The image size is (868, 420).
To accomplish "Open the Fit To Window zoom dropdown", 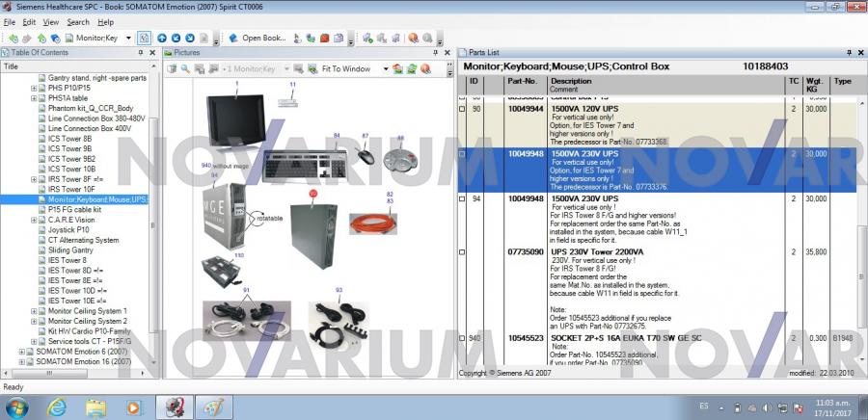I will point(384,69).
